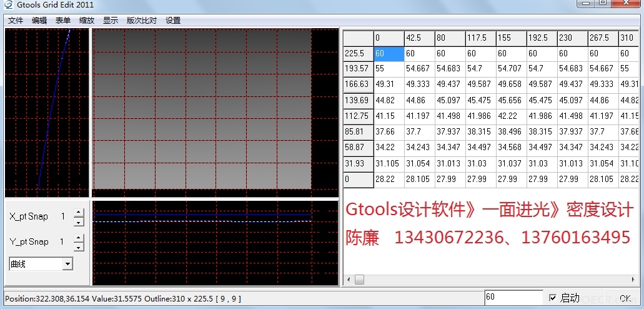Image resolution: width=644 pixels, height=309 pixels.
Task: Increase Y_pt Snap with the up arrow
Action: point(79,238)
